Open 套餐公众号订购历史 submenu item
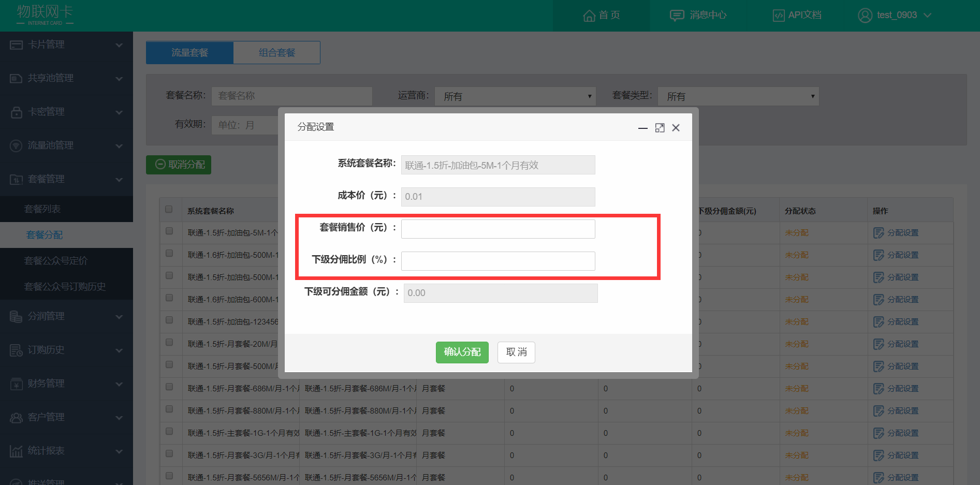Screen dimensions: 980x485 coord(66,287)
